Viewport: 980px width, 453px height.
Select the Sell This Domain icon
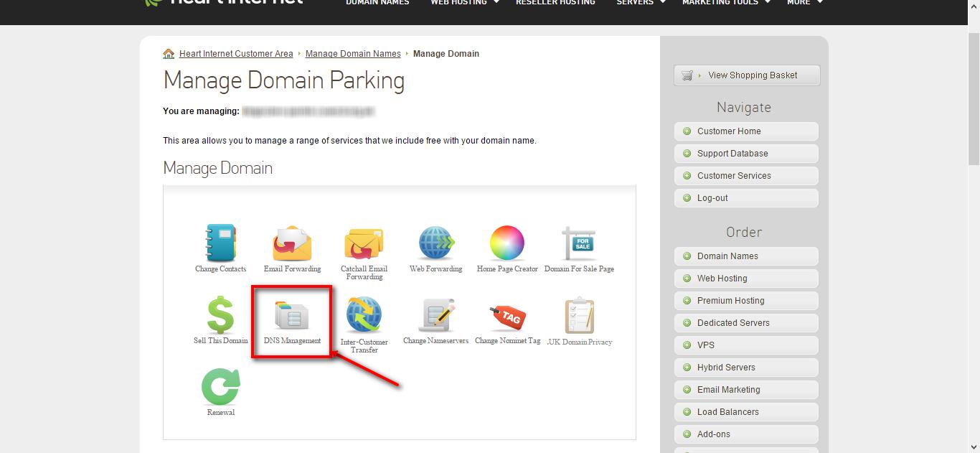[220, 316]
